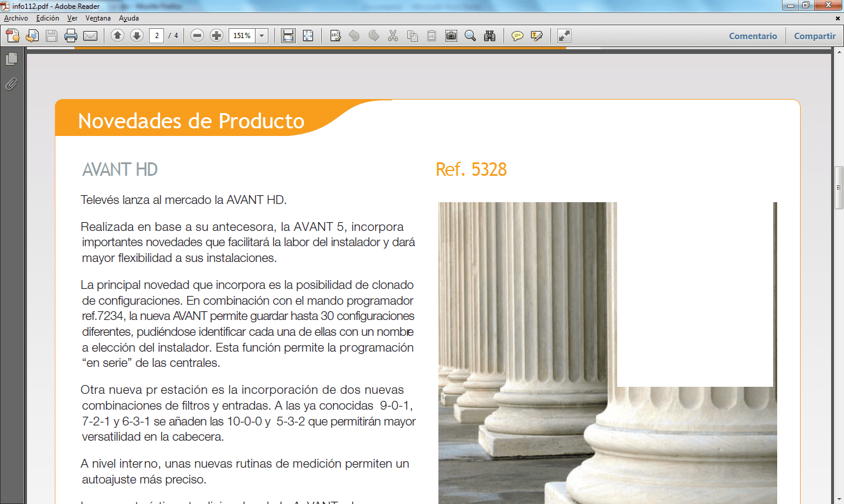
Task: Click the print document icon
Action: 71,36
